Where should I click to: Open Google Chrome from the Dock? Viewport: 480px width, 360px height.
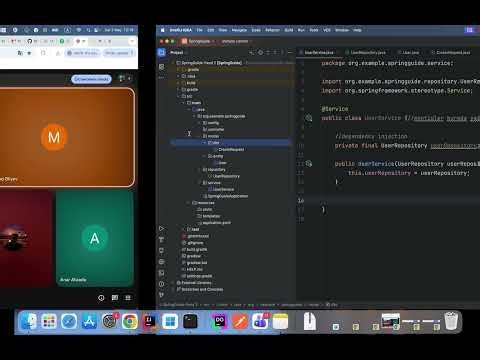pos(130,322)
